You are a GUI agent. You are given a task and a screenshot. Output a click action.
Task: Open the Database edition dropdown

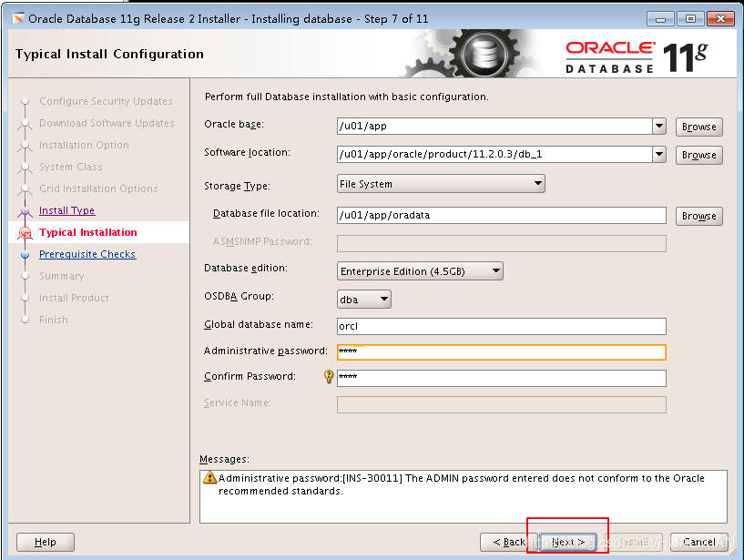pos(420,271)
